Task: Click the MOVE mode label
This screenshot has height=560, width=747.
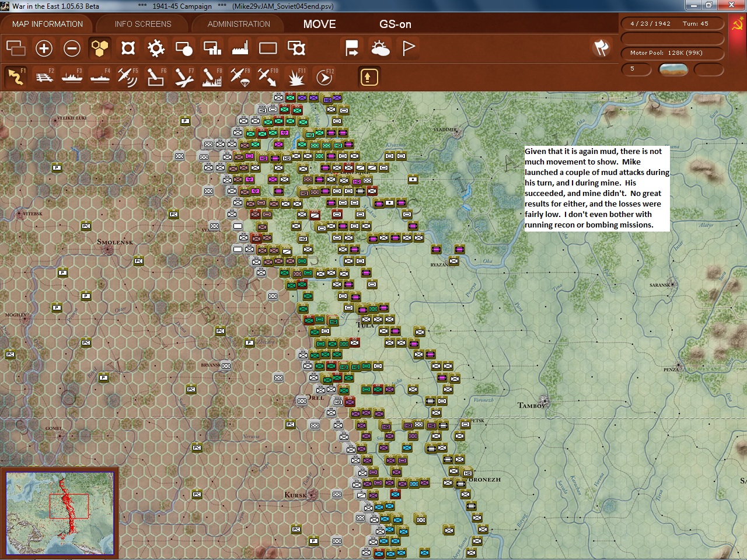Action: pos(319,24)
